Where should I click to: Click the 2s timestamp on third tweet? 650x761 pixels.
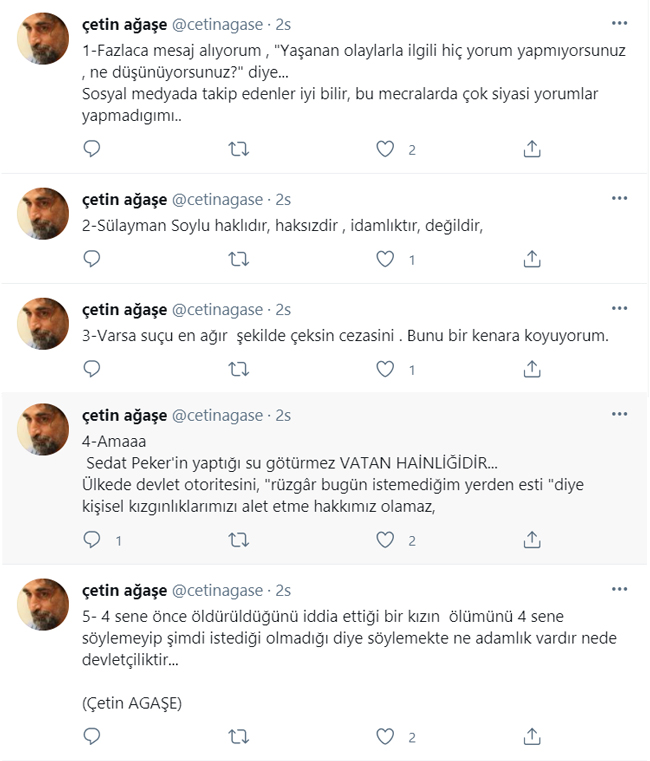click(x=283, y=310)
